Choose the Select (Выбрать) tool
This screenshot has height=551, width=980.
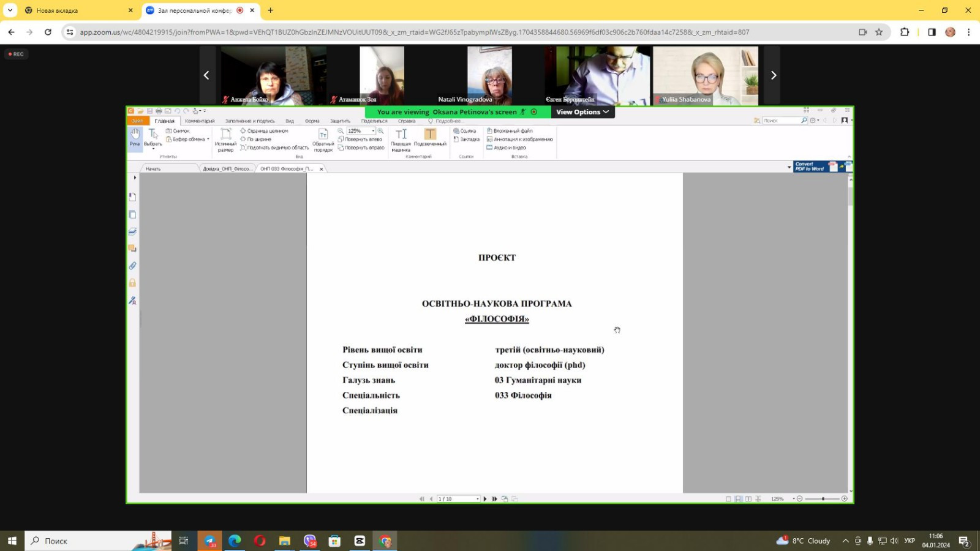(x=153, y=138)
